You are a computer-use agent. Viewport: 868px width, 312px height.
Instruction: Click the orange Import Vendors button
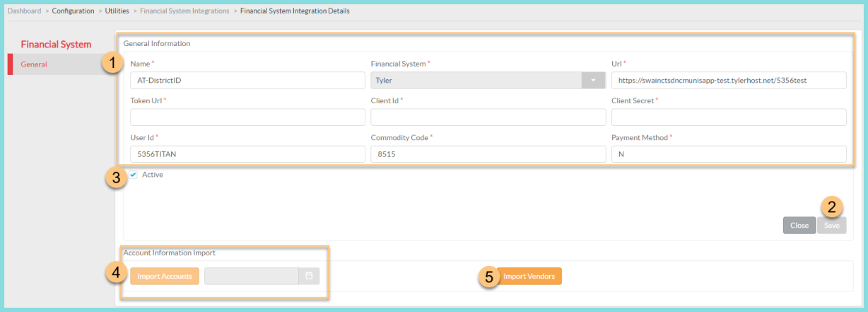click(529, 276)
